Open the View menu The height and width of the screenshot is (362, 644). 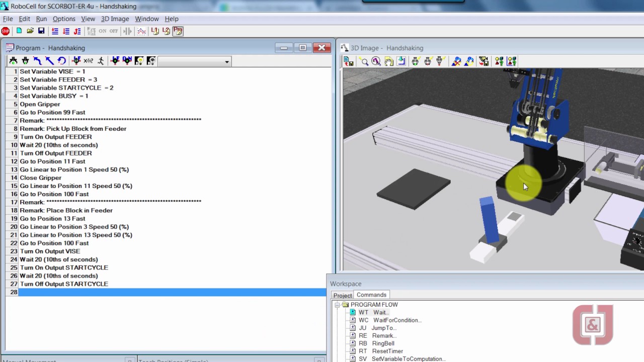click(x=88, y=19)
